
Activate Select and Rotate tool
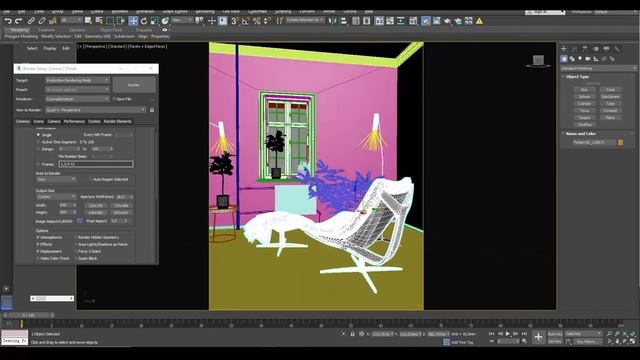[x=144, y=21]
